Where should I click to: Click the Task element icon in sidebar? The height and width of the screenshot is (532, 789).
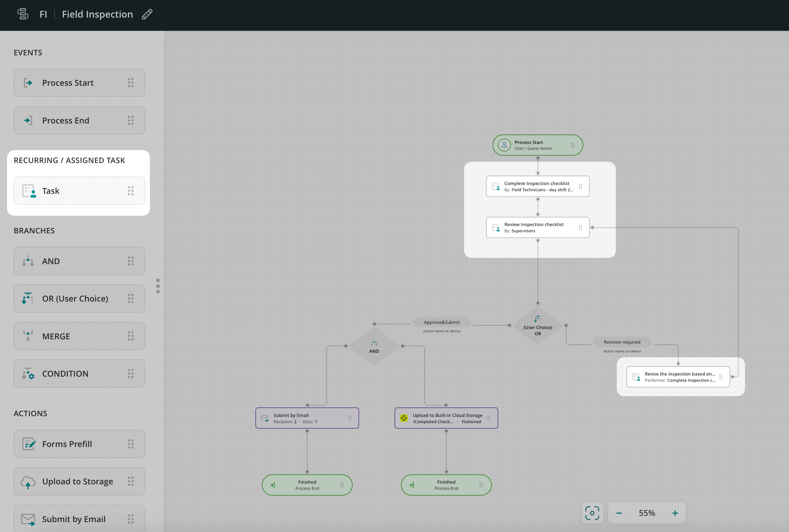29,191
